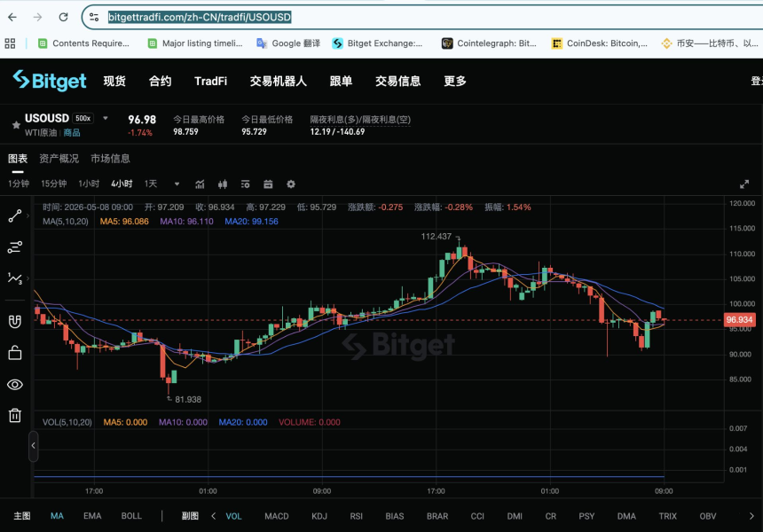The image size is (763, 532).
Task: Select the 4小时 timeframe
Action: [x=122, y=184]
